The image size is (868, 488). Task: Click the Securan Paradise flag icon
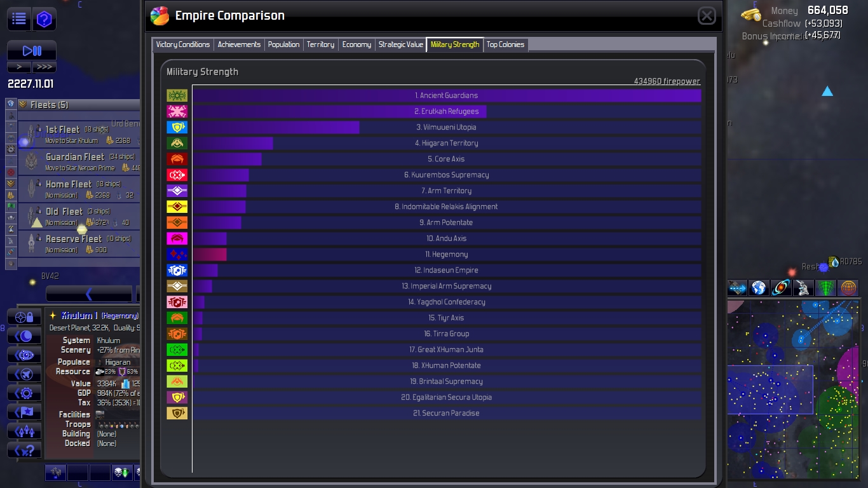click(x=177, y=413)
